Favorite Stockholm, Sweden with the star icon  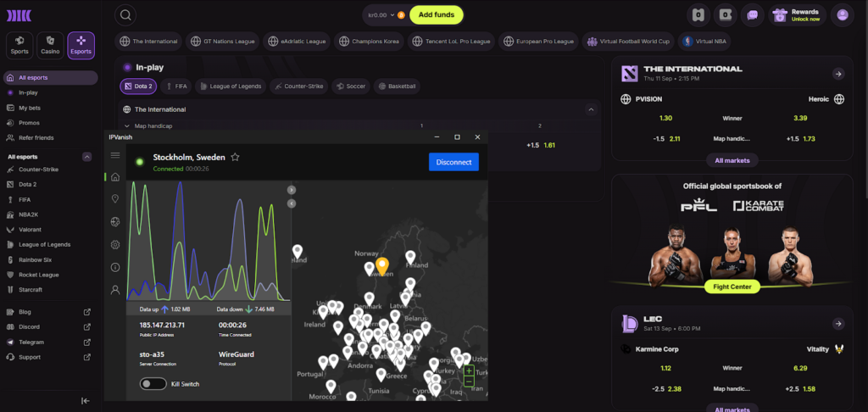[x=235, y=158]
